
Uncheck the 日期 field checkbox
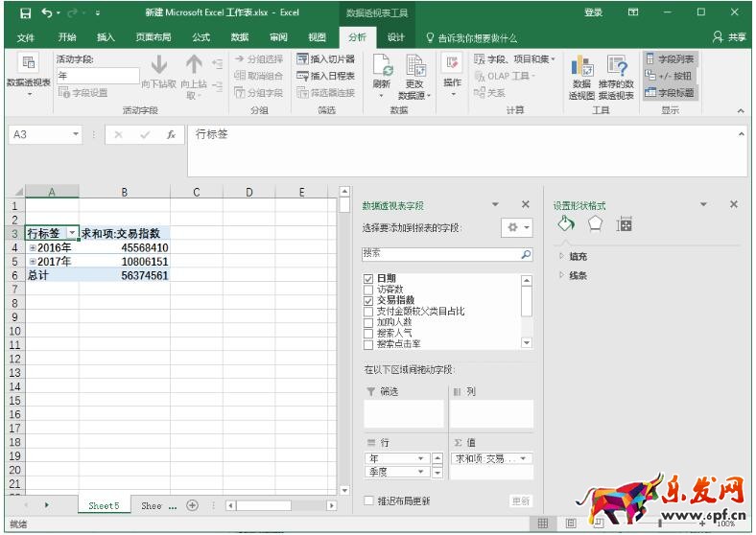click(x=368, y=279)
